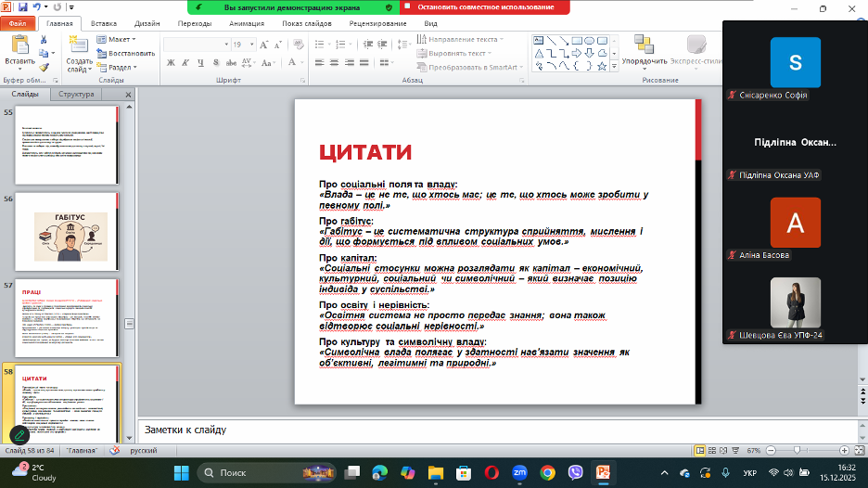Image resolution: width=868 pixels, height=488 pixels.
Task: Select the right arrow shape in gallery
Action: 577,53
